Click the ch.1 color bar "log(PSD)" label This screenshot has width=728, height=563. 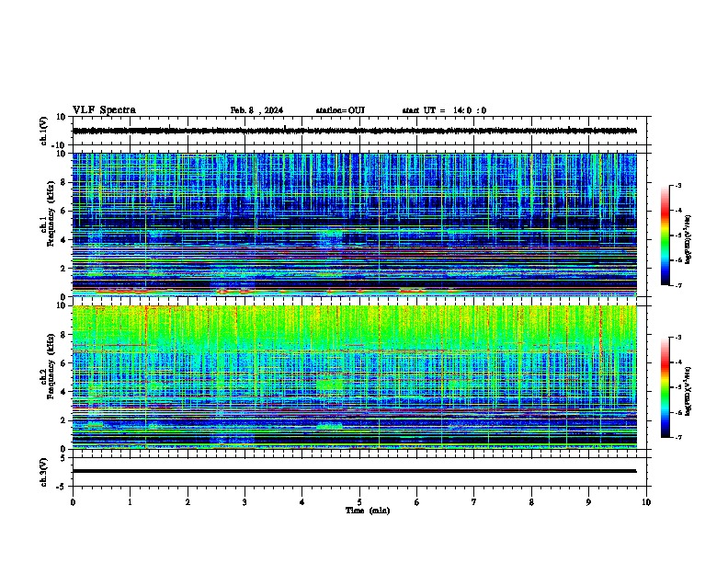(x=688, y=240)
